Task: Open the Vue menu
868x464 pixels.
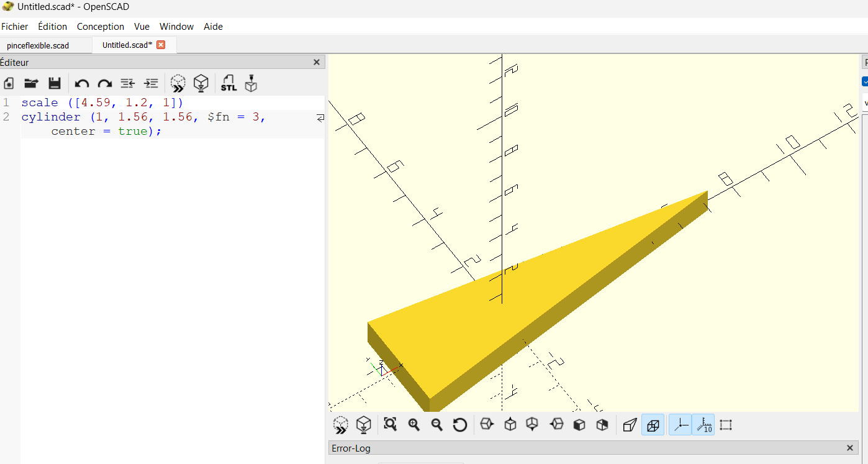Action: (x=142, y=27)
